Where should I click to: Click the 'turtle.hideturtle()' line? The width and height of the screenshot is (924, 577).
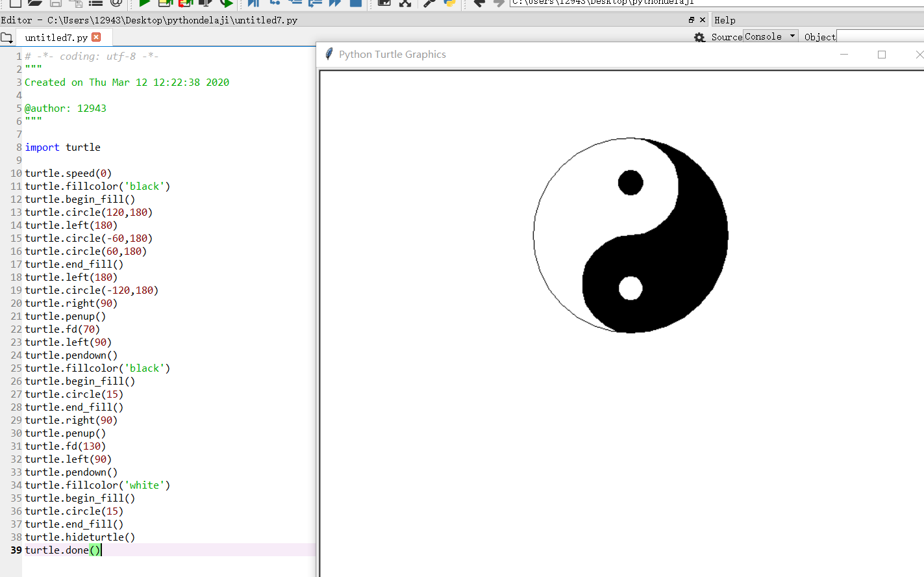(x=80, y=537)
